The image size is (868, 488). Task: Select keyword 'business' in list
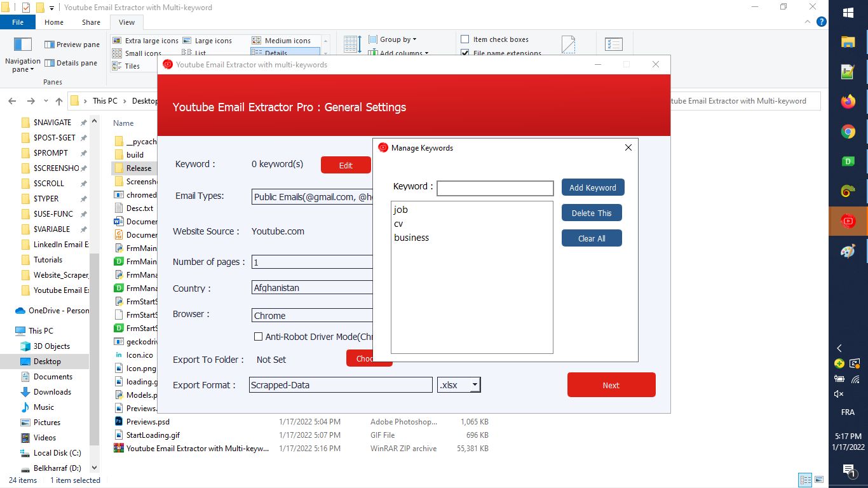click(x=411, y=238)
